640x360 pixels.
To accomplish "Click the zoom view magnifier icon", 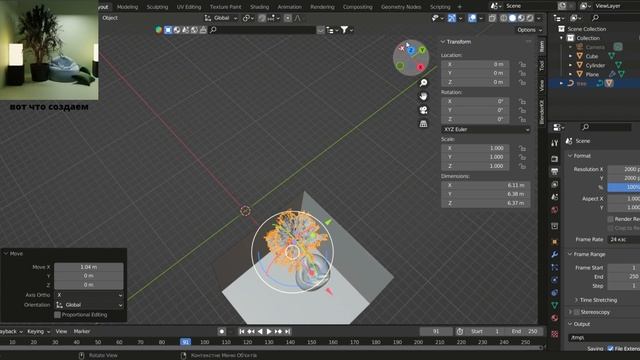I will [x=424, y=83].
